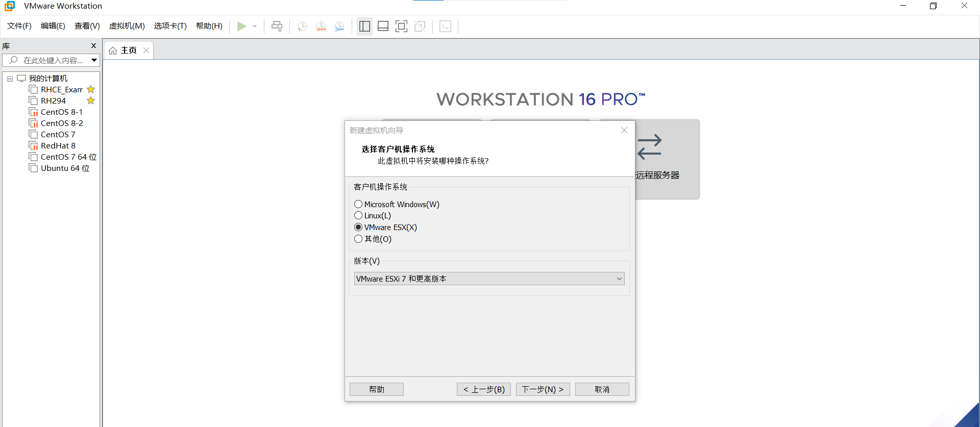Click the console view toolbar icon
This screenshot has height=427, width=980.
pos(446,26)
